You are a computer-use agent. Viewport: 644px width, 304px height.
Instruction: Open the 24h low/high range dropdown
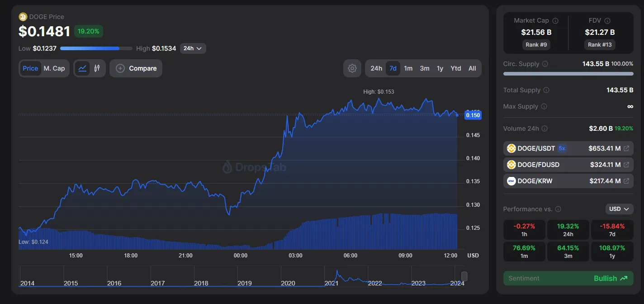click(193, 48)
